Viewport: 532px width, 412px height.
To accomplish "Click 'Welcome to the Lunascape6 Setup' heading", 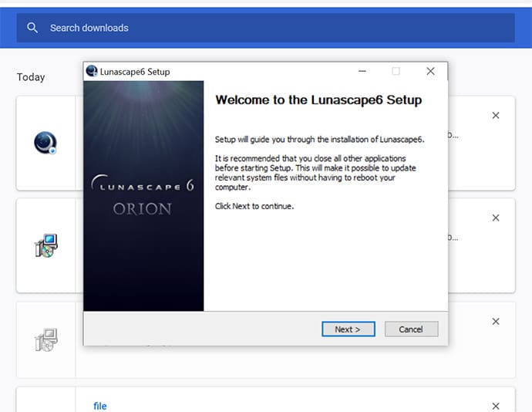I will (318, 100).
